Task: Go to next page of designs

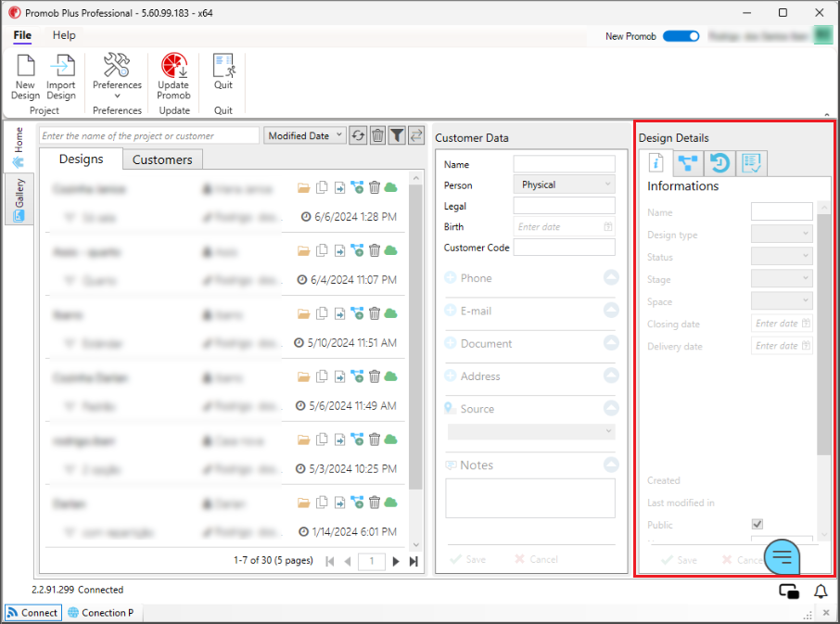Action: point(396,561)
